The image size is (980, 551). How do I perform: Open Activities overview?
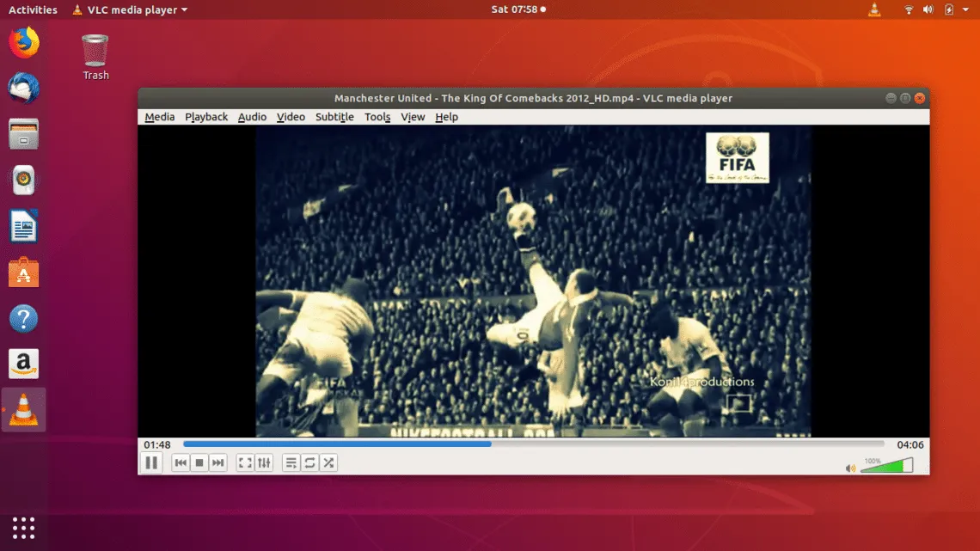[33, 9]
